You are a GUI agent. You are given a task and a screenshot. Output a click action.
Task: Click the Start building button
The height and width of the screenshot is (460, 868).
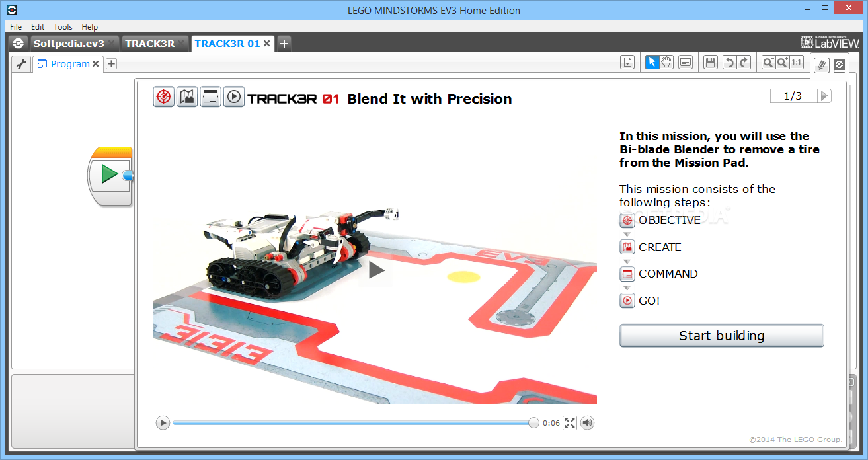722,336
